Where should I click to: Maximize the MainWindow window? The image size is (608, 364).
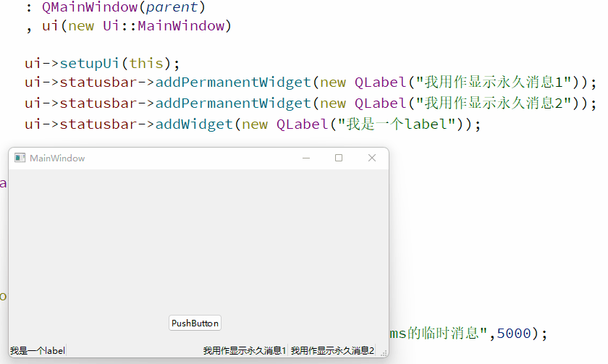coord(339,158)
